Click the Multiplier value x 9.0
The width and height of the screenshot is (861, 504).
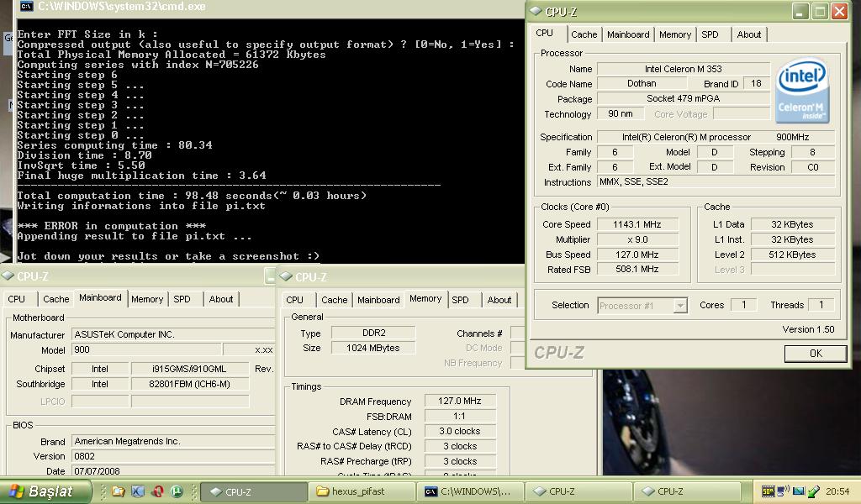(x=637, y=239)
